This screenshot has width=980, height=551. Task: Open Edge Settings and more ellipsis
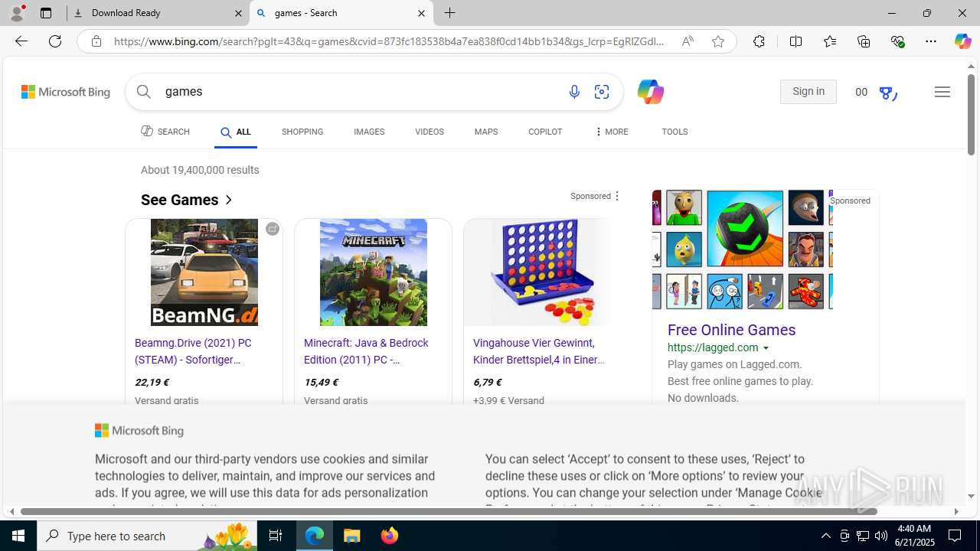[931, 41]
